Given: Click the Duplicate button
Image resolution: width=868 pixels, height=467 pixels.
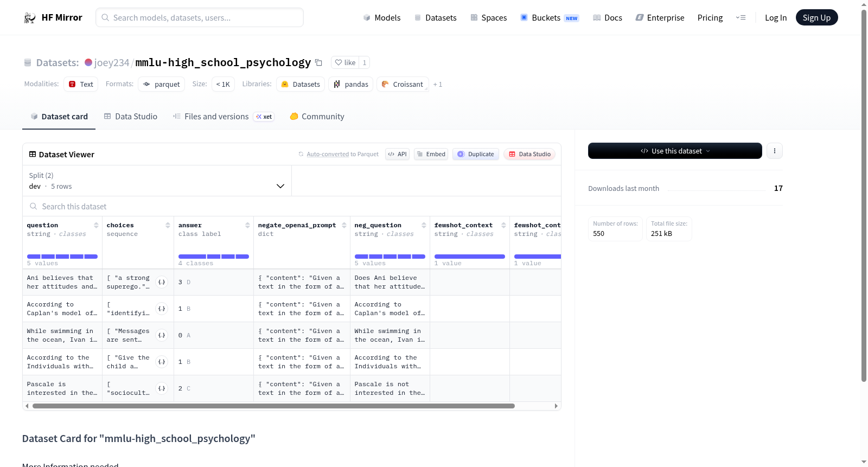Looking at the screenshot, I should (476, 154).
